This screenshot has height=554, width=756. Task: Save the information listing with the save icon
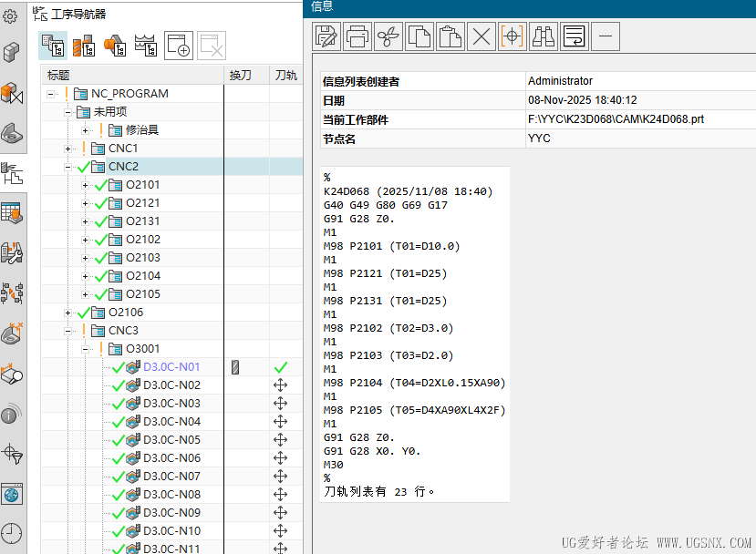pyautogui.click(x=326, y=36)
